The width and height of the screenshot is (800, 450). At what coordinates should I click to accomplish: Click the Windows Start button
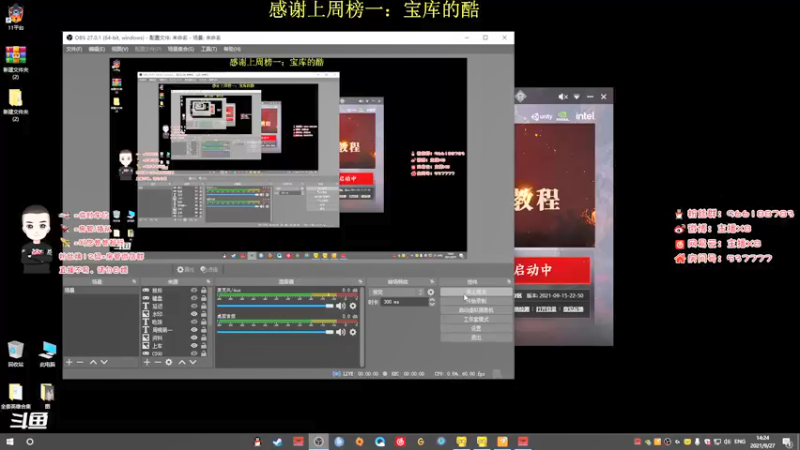coord(10,442)
